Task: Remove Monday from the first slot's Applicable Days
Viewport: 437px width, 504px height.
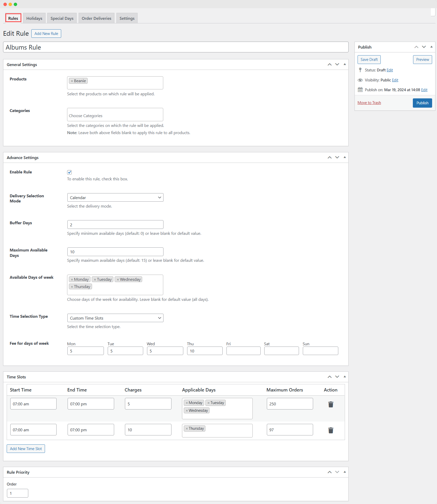Action: click(187, 403)
